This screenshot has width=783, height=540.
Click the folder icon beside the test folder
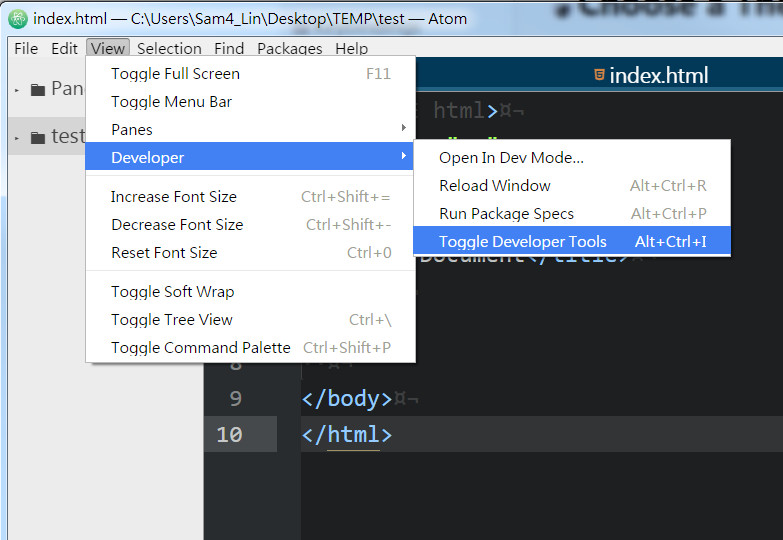(38, 137)
